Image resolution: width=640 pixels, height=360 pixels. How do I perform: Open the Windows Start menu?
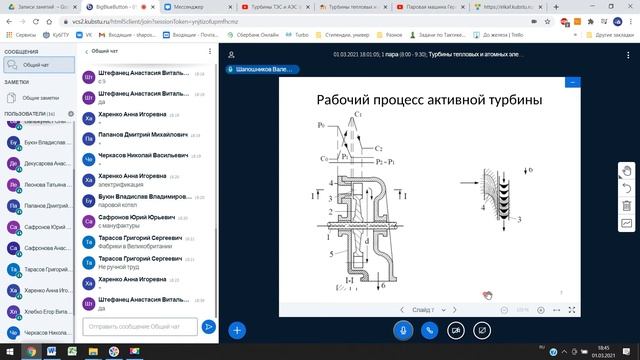pyautogui.click(x=10, y=351)
